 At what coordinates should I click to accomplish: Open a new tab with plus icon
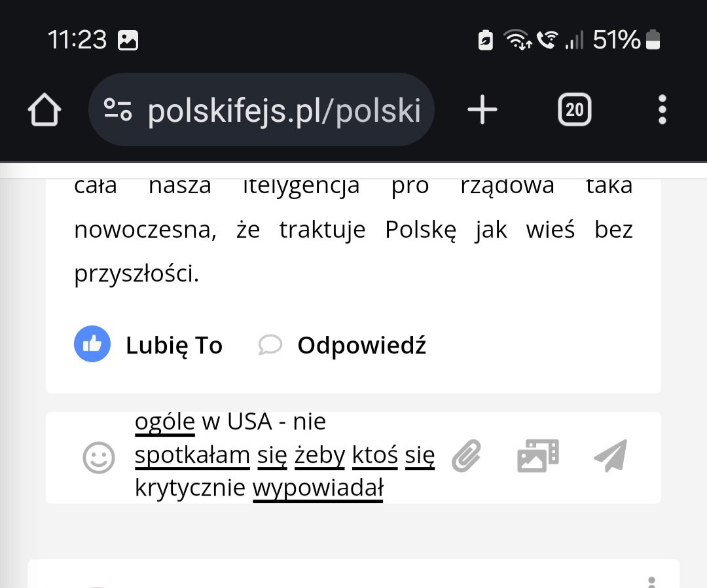point(482,110)
